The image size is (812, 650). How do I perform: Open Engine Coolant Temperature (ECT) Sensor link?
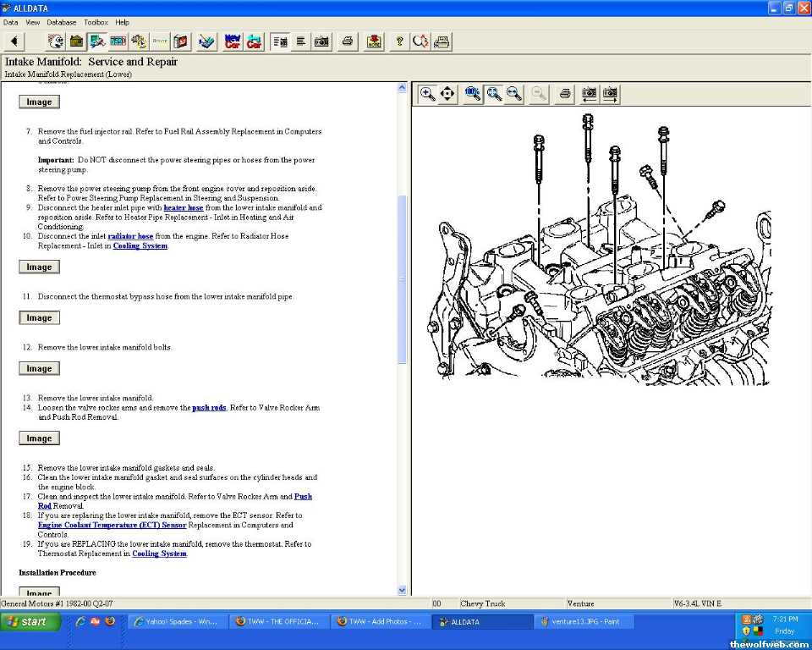click(x=112, y=525)
